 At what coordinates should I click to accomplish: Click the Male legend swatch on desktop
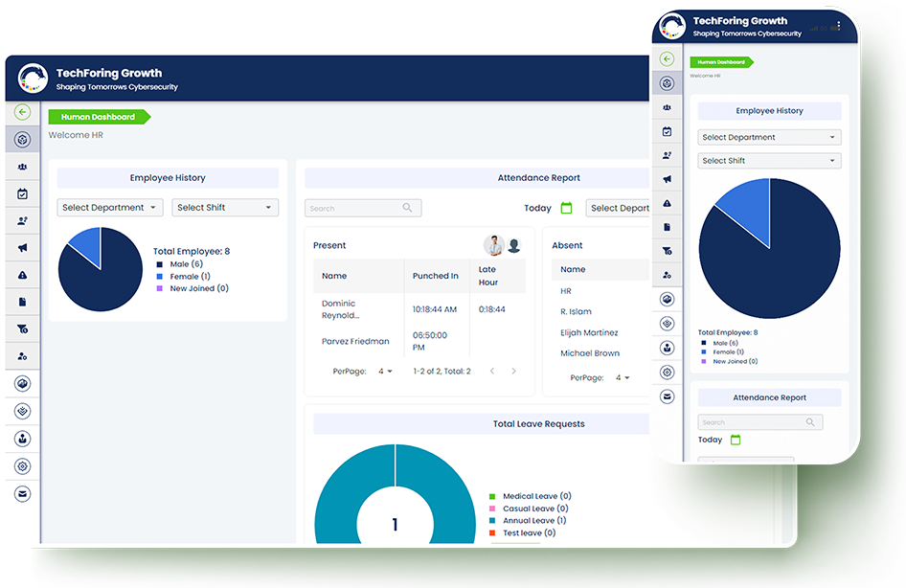click(x=159, y=264)
